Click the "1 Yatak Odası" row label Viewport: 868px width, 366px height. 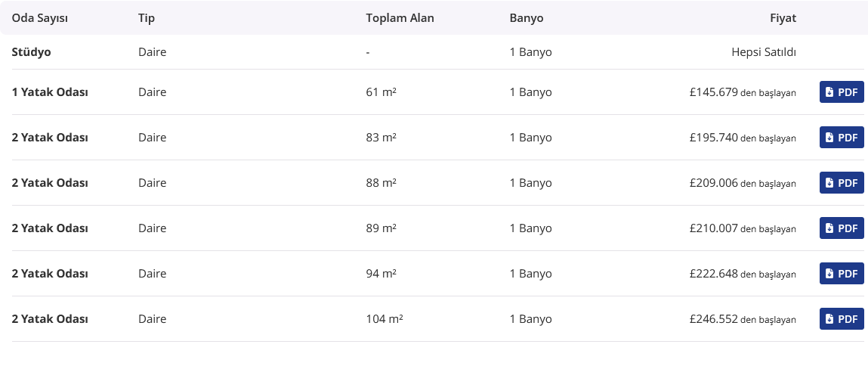50,92
